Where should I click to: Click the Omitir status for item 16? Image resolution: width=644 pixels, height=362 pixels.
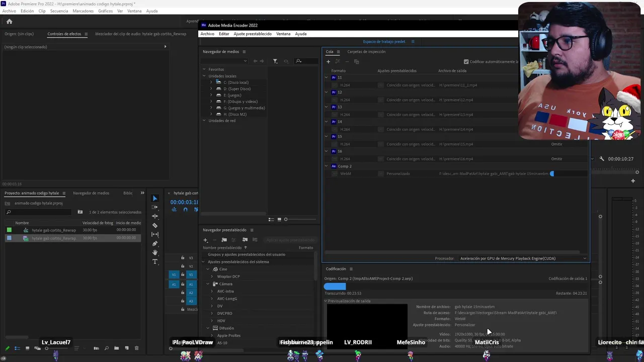556,159
